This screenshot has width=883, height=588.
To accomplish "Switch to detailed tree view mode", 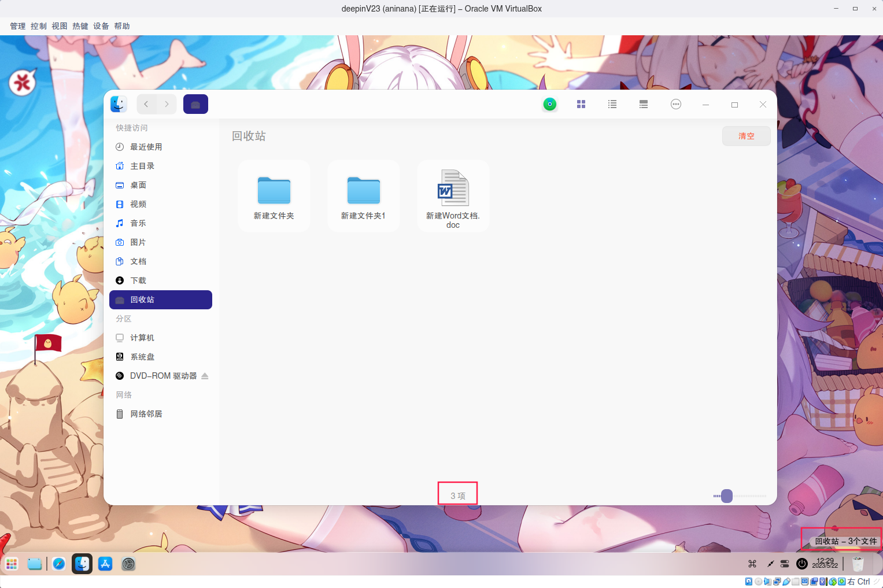I will pos(643,104).
